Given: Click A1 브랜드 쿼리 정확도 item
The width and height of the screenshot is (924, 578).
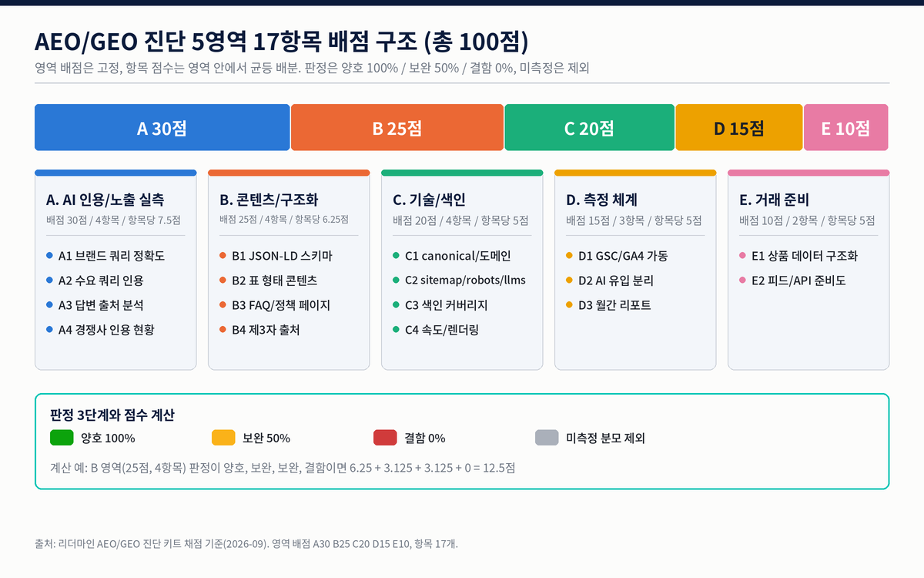Looking at the screenshot, I should pyautogui.click(x=105, y=256).
